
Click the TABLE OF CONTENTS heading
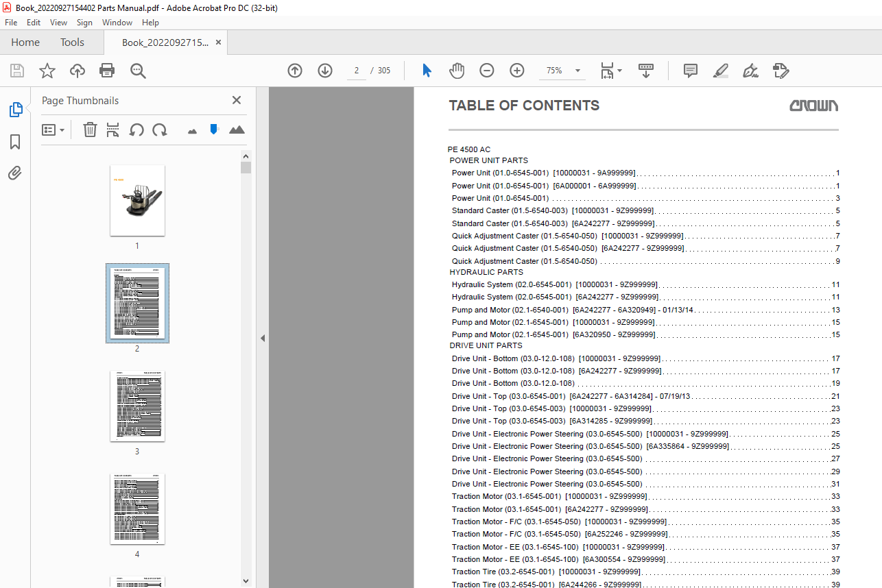pyautogui.click(x=524, y=106)
